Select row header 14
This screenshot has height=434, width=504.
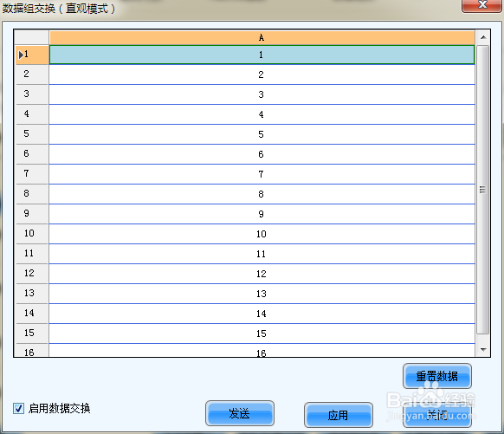click(32, 314)
